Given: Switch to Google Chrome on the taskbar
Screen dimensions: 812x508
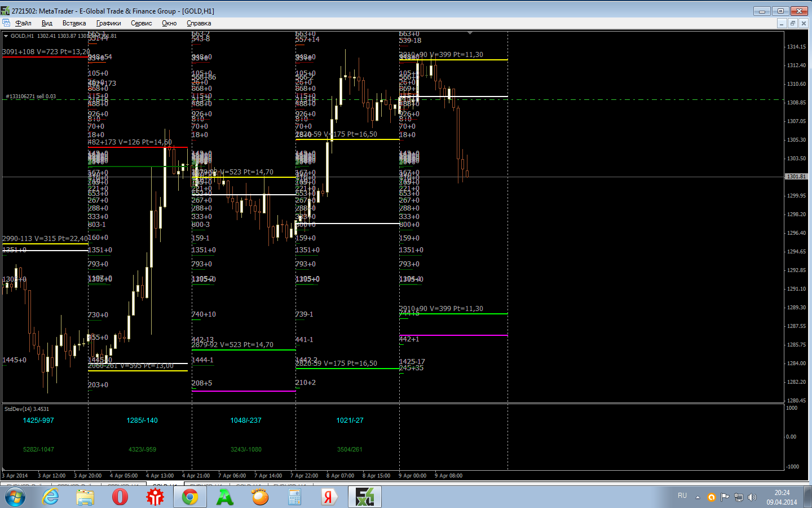Looking at the screenshot, I should (x=190, y=497).
